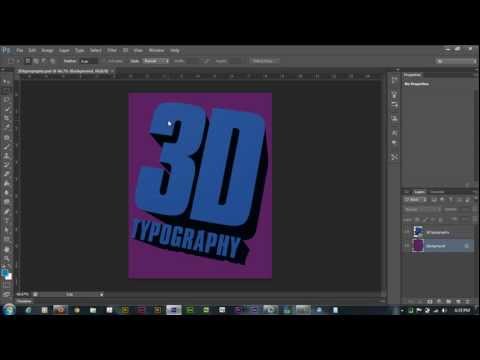Select the Horizontal Type tool
The image size is (480, 360).
pos(6,220)
